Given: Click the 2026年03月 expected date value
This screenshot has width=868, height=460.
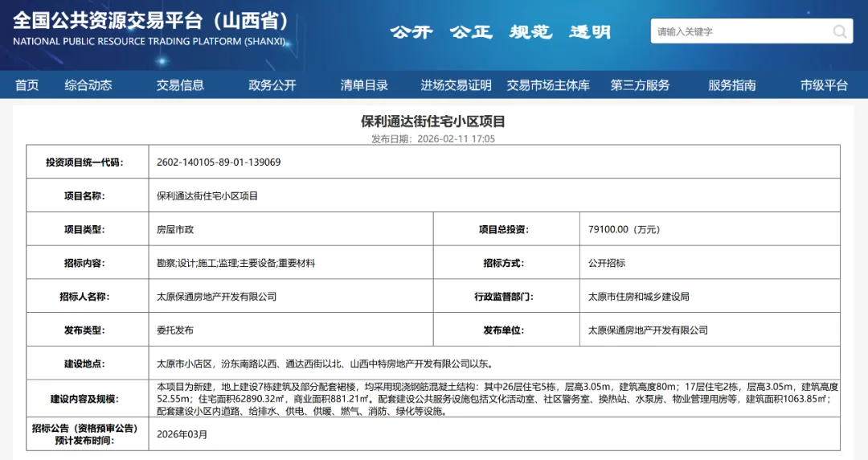Looking at the screenshot, I should [x=182, y=434].
